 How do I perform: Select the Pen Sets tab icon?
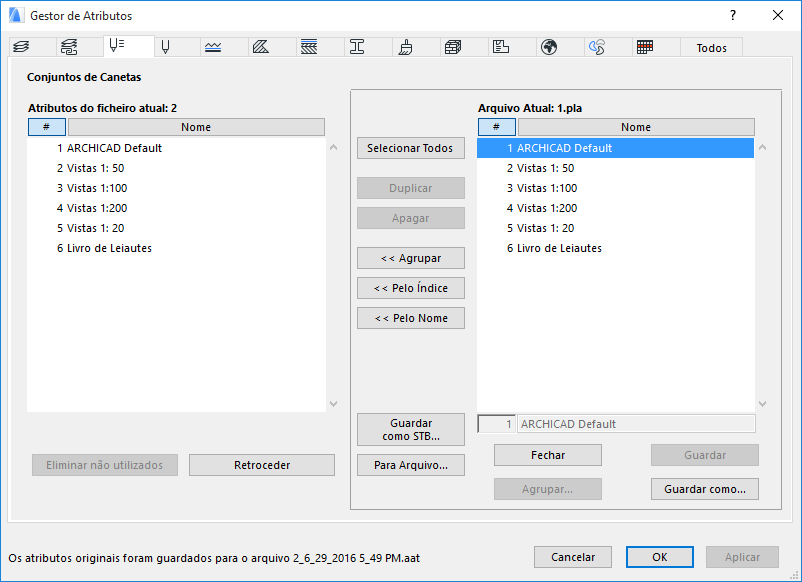point(117,46)
